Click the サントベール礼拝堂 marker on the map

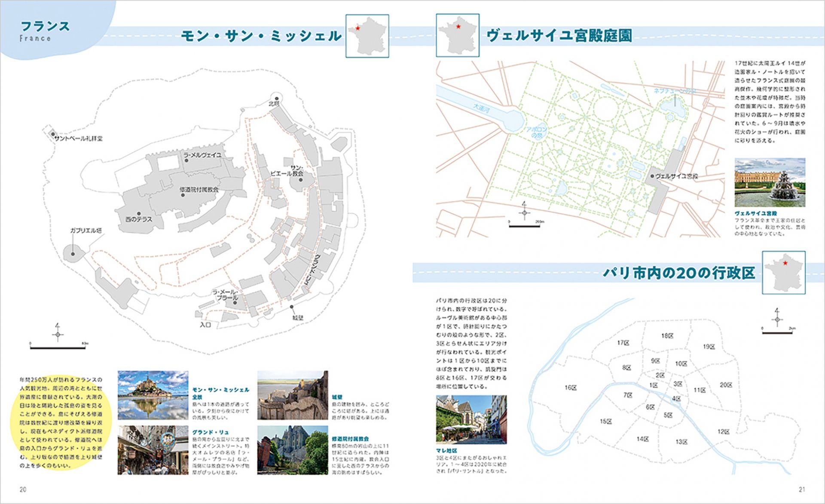[x=53, y=134]
